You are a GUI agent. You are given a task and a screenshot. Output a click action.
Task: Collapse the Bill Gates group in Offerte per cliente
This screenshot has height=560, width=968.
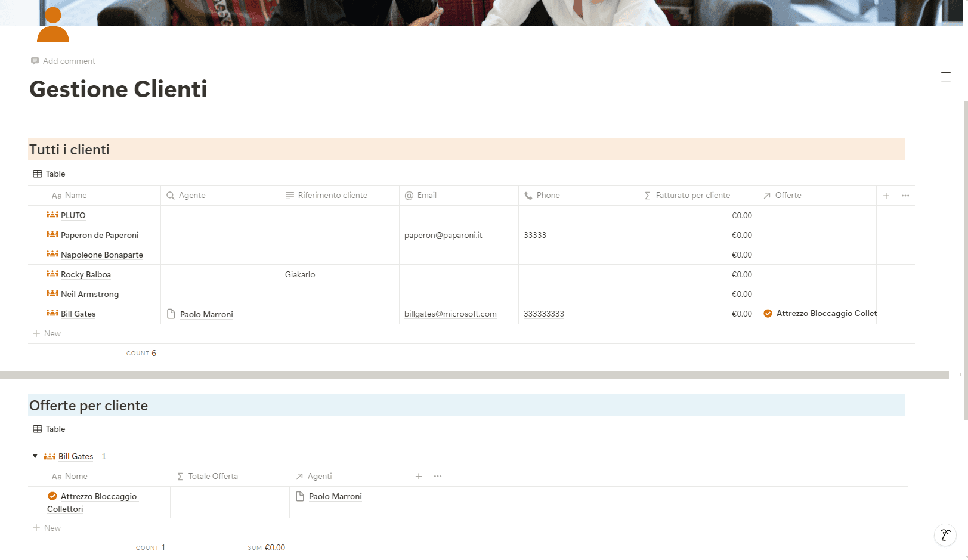[35, 456]
